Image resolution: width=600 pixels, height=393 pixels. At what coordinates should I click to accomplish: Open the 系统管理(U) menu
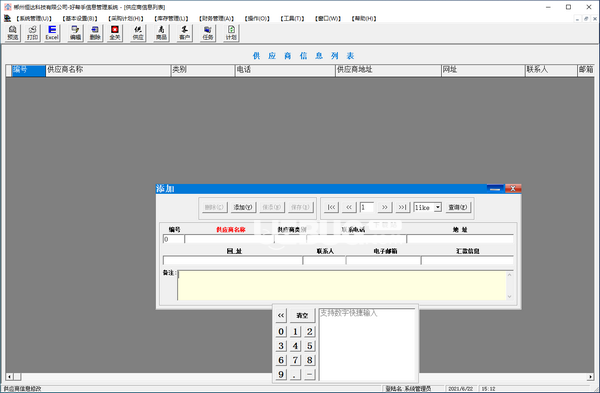[x=34, y=18]
